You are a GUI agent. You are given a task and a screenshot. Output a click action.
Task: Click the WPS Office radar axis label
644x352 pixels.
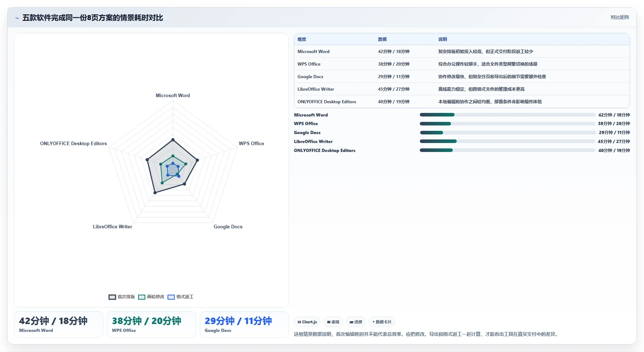click(x=251, y=143)
